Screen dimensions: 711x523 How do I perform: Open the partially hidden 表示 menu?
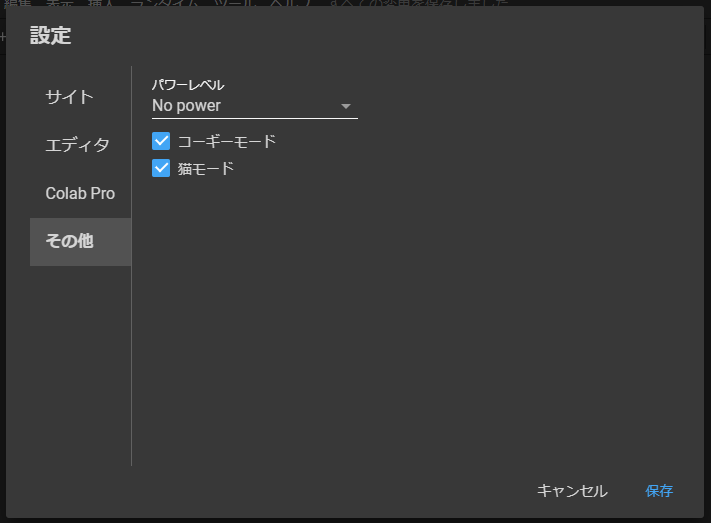pyautogui.click(x=60, y=3)
